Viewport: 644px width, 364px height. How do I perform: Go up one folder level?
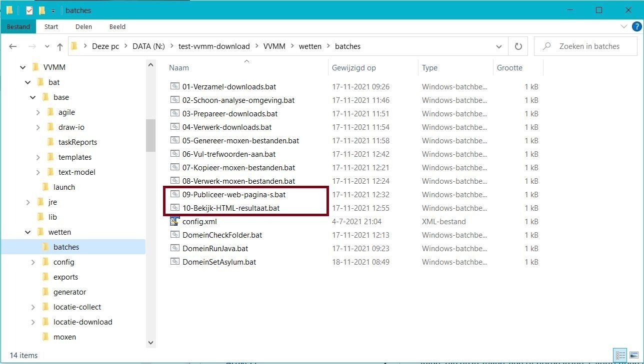click(60, 46)
